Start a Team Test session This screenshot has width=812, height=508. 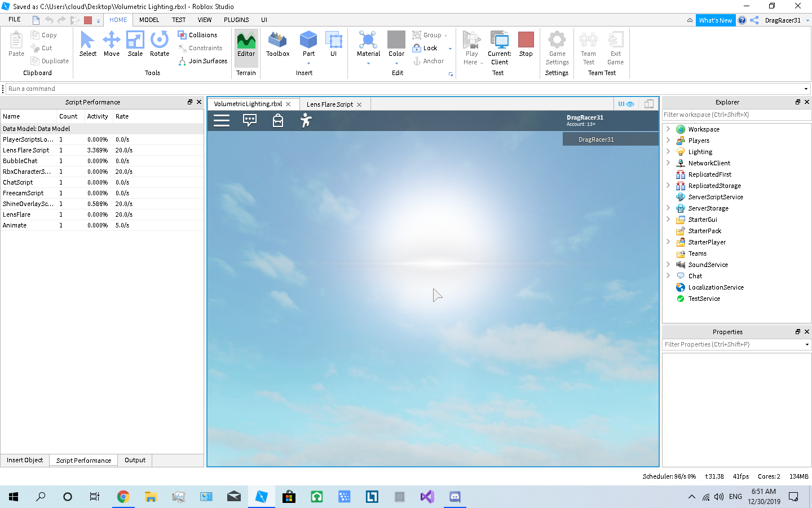coord(588,48)
